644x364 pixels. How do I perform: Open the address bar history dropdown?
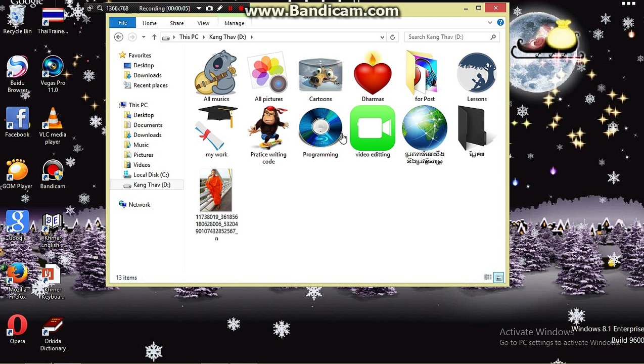pyautogui.click(x=382, y=37)
